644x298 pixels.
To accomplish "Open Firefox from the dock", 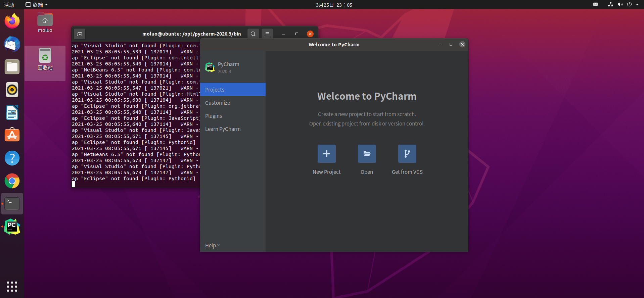I will tap(12, 21).
